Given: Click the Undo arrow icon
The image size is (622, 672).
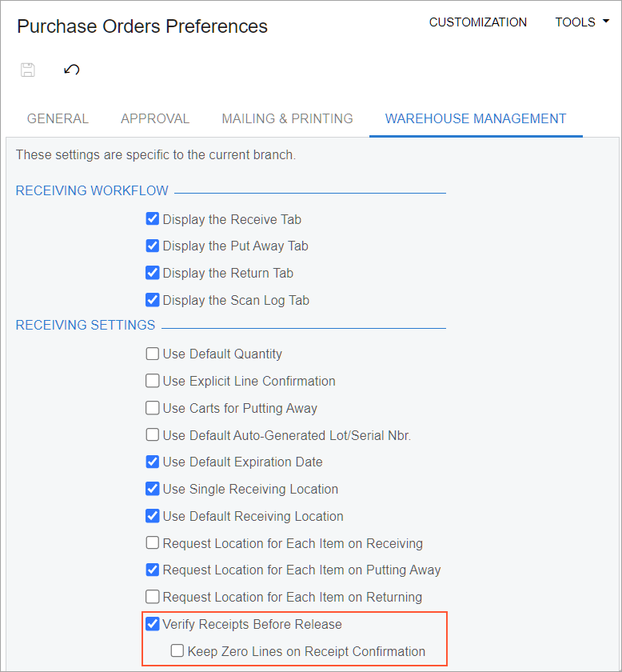Looking at the screenshot, I should [x=72, y=70].
